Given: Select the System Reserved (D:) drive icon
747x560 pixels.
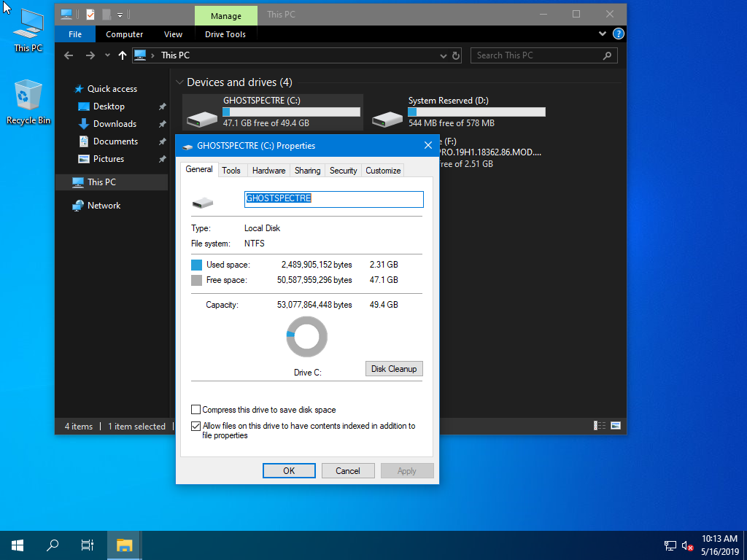Looking at the screenshot, I should [387, 119].
